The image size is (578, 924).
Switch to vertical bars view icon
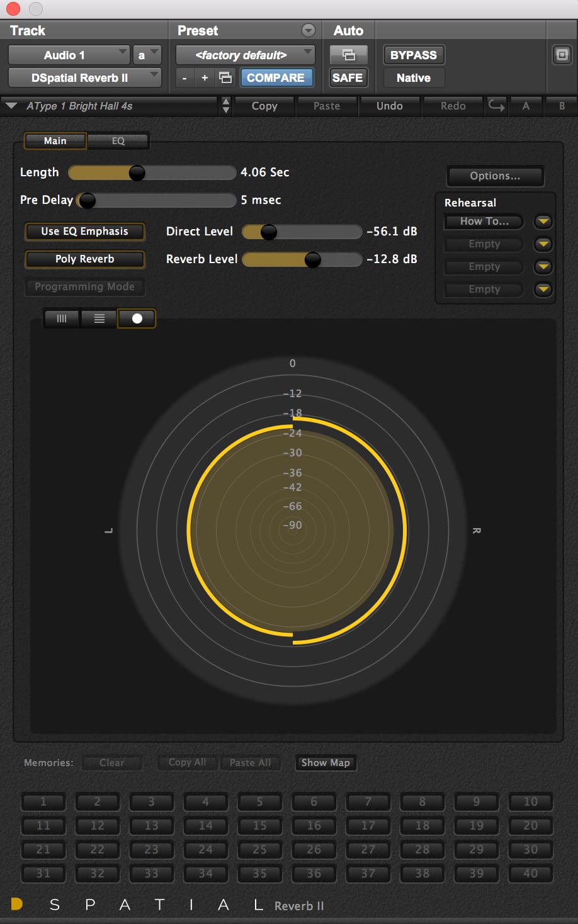[62, 318]
